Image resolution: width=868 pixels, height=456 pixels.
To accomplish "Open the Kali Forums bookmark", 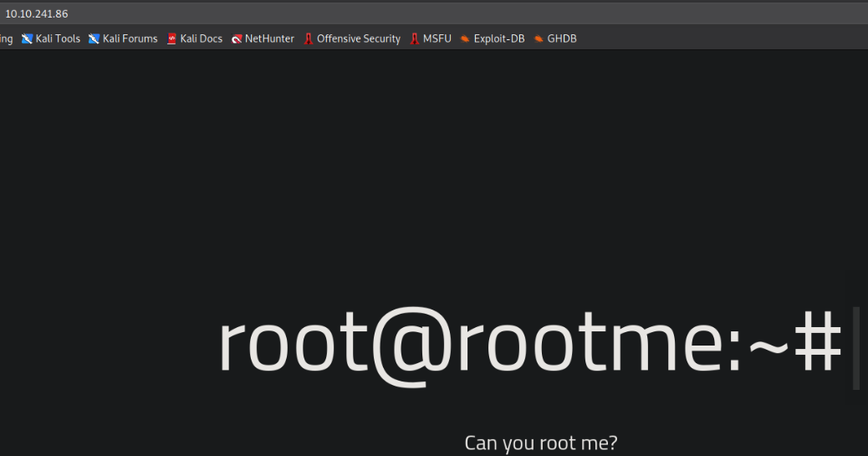I will coord(123,38).
